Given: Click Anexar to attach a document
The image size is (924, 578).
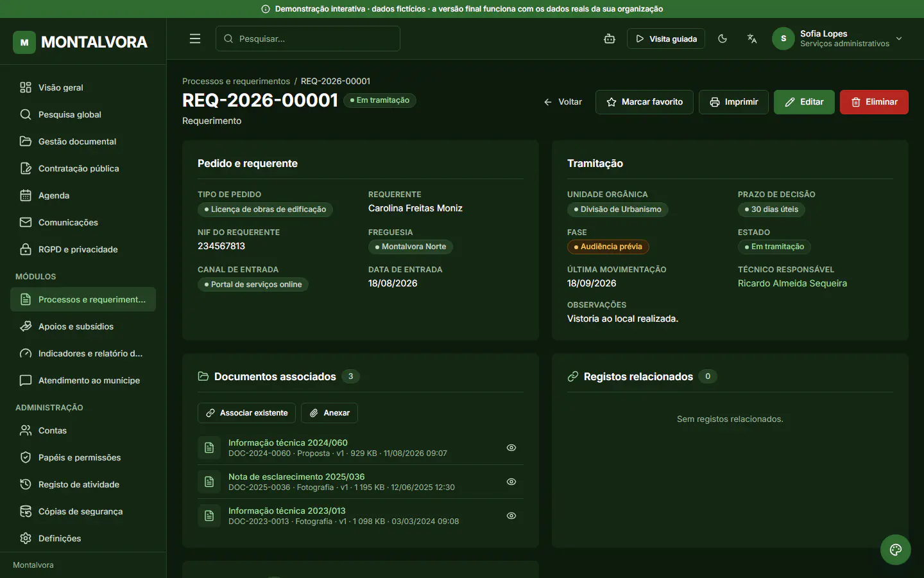Looking at the screenshot, I should coord(329,413).
